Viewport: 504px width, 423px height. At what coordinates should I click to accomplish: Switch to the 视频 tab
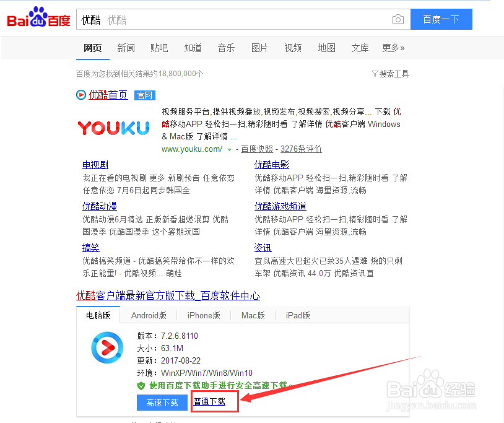pyautogui.click(x=293, y=48)
